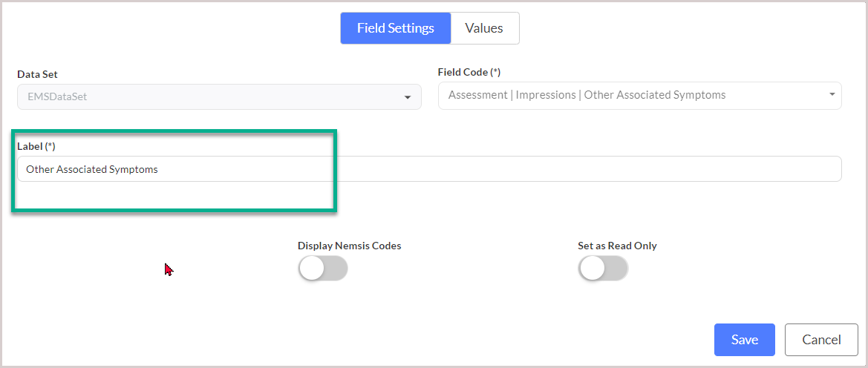Click the Set as Read Only caption
Screen dimensions: 868x368
[617, 246]
